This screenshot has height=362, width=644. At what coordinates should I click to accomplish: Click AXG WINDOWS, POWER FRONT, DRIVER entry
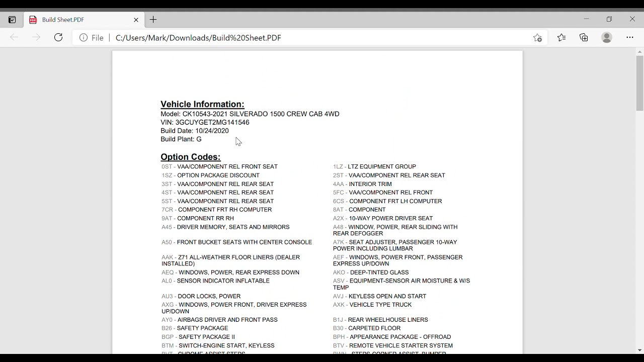click(x=234, y=308)
